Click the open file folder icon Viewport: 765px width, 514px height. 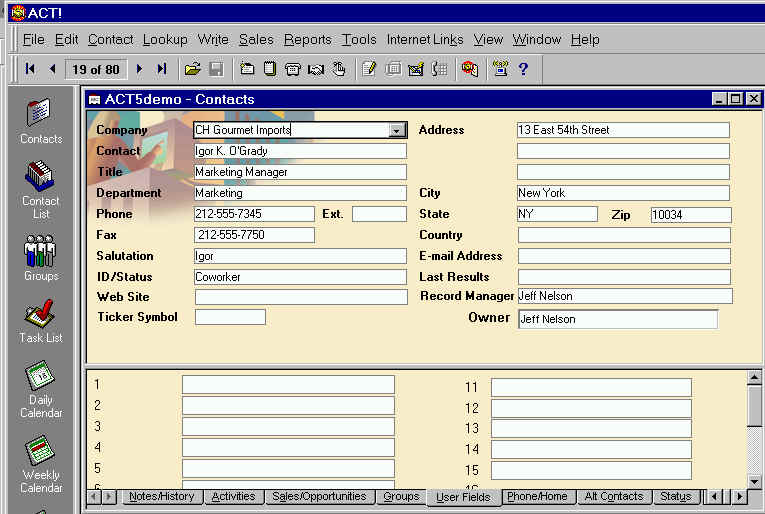193,69
